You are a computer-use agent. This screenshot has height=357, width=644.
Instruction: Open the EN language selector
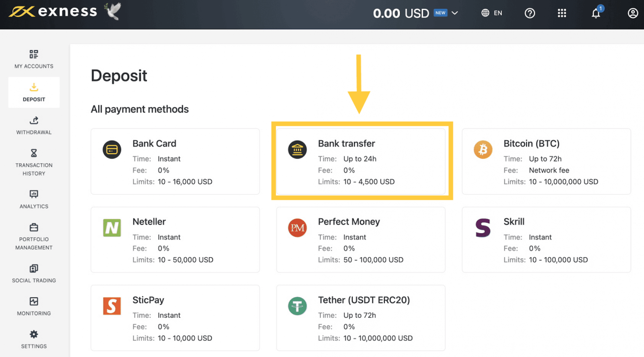coord(498,13)
